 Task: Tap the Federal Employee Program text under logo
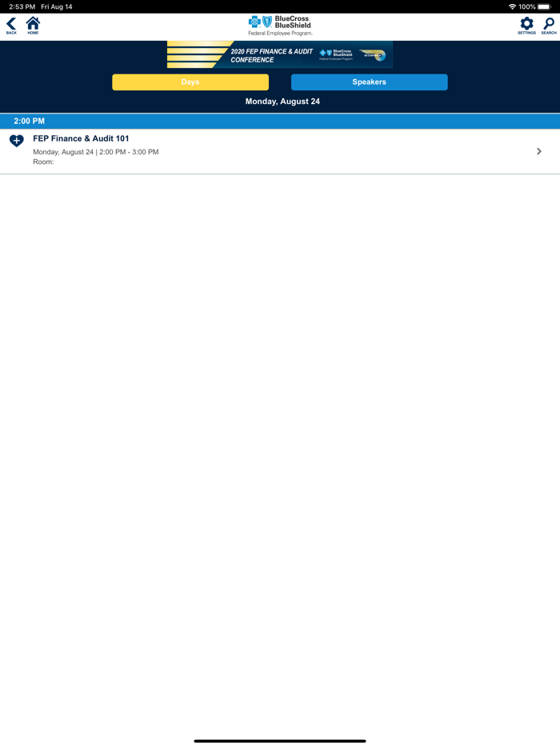coord(280,34)
